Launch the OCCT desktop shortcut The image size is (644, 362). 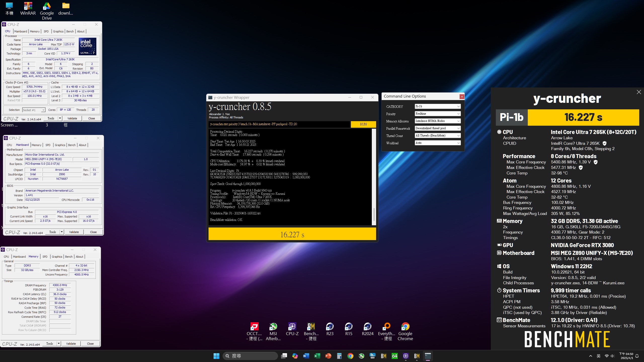coord(254,331)
